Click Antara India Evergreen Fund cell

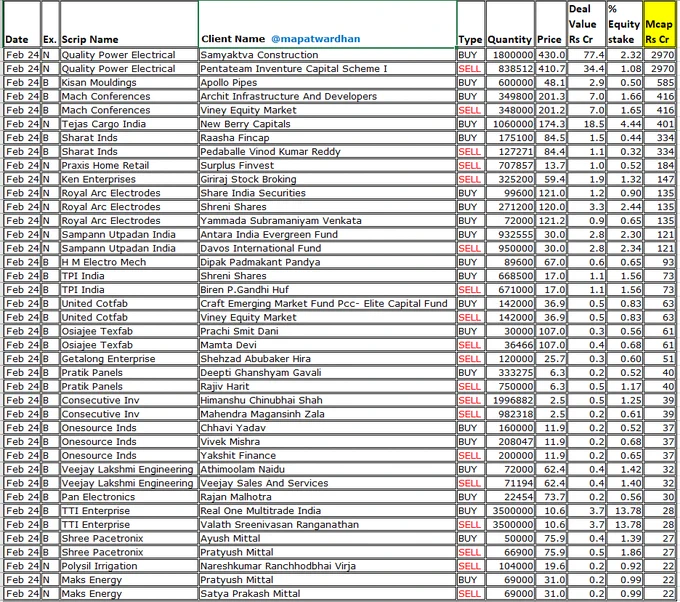click(327, 235)
